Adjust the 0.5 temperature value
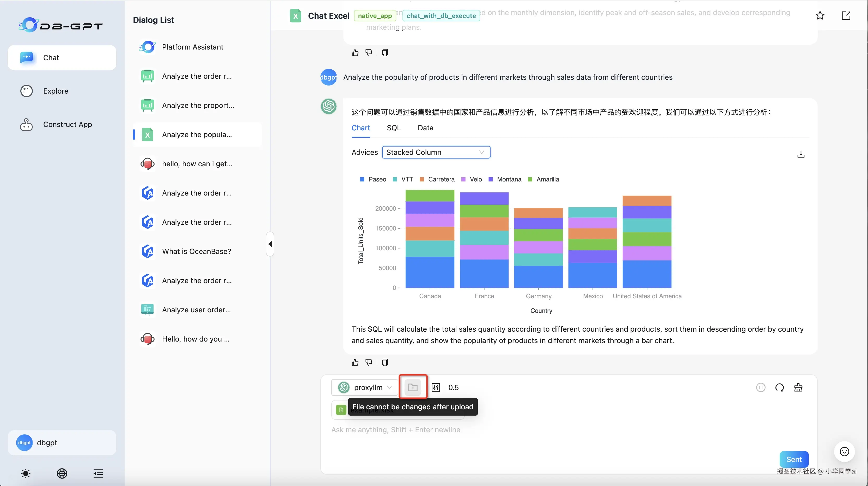 coord(454,387)
